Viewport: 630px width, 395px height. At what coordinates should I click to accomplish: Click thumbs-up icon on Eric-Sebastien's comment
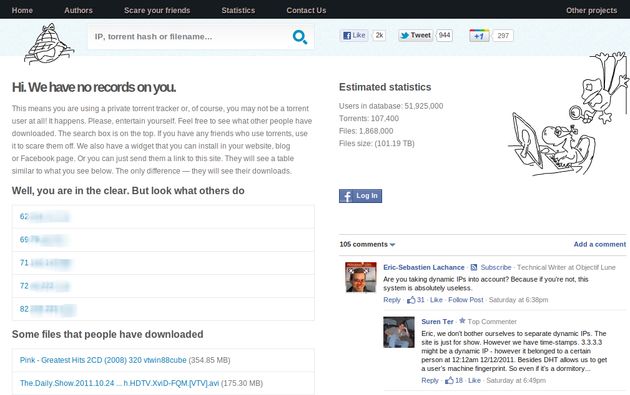click(x=411, y=300)
